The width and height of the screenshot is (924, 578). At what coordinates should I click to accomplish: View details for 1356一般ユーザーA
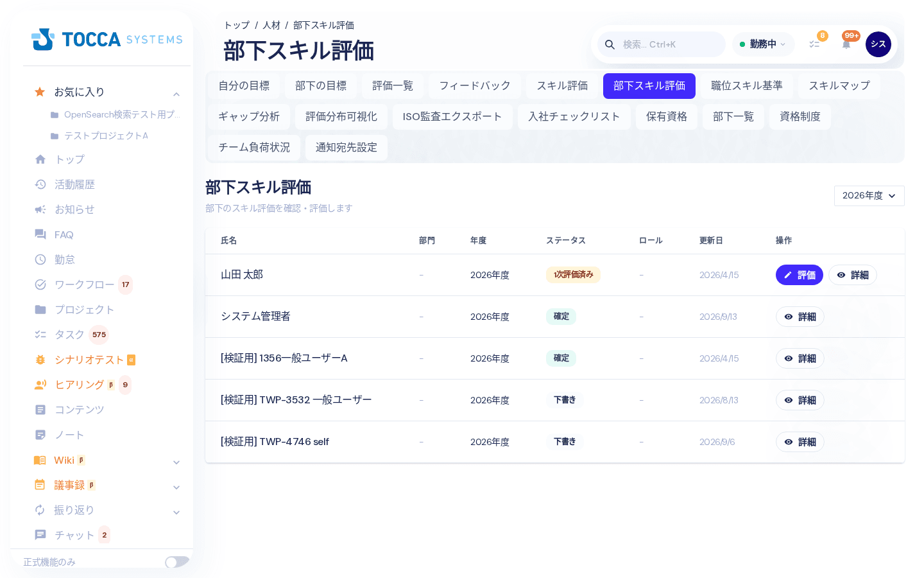800,358
